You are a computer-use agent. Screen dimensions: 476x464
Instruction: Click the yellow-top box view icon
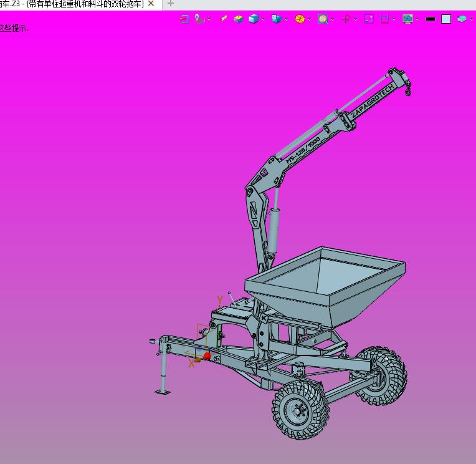(238, 19)
